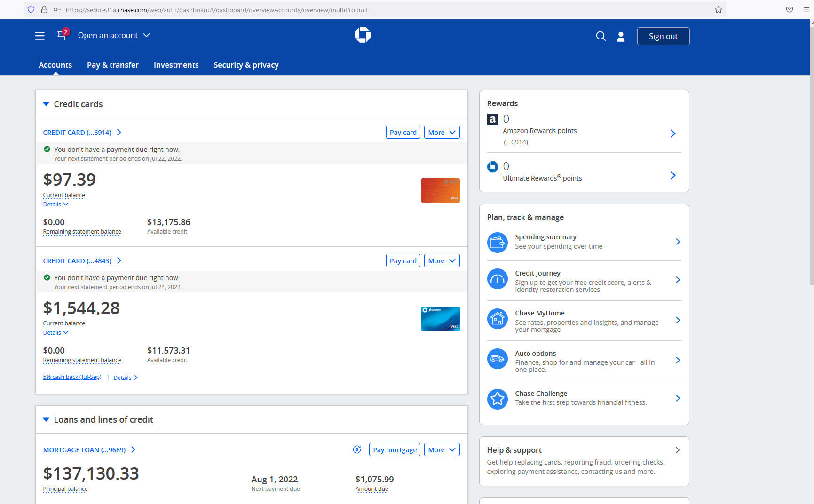Open Chase Challenge link
Image resolution: width=814 pixels, height=504 pixels.
click(x=584, y=398)
